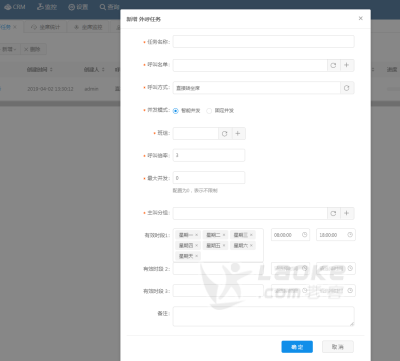Click the 取消 button
400x361 pixels.
click(338, 347)
